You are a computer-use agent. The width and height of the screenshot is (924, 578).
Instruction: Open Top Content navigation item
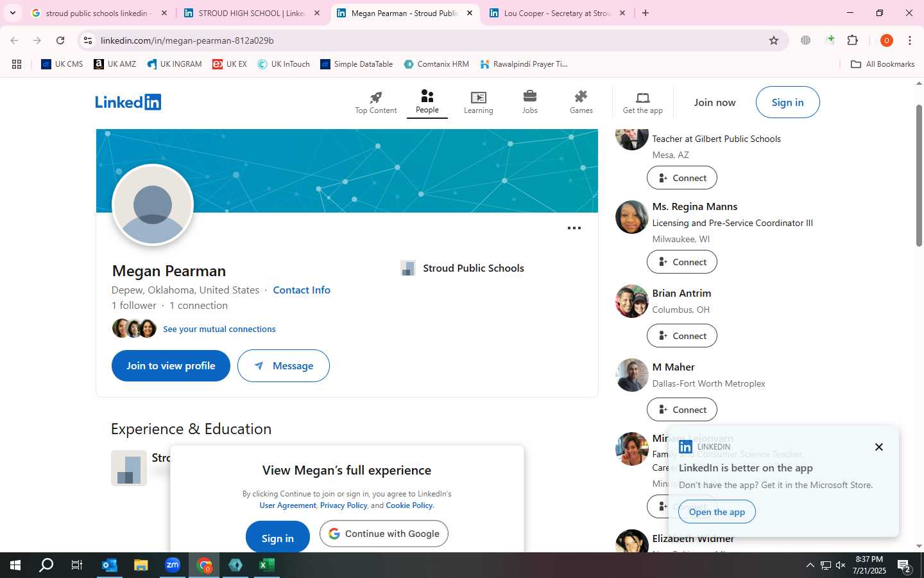376,103
